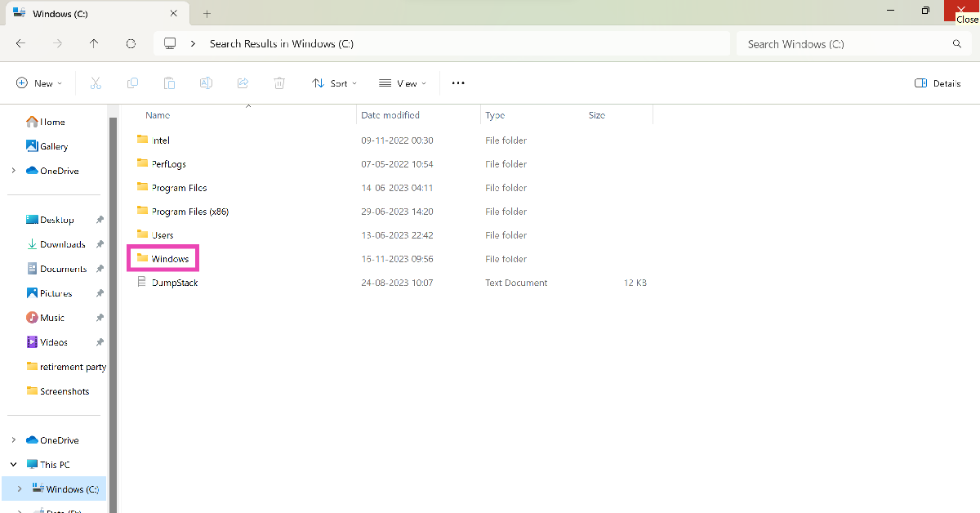Click the Cut scissors icon in toolbar
Image resolution: width=980 pixels, height=513 pixels.
[96, 83]
